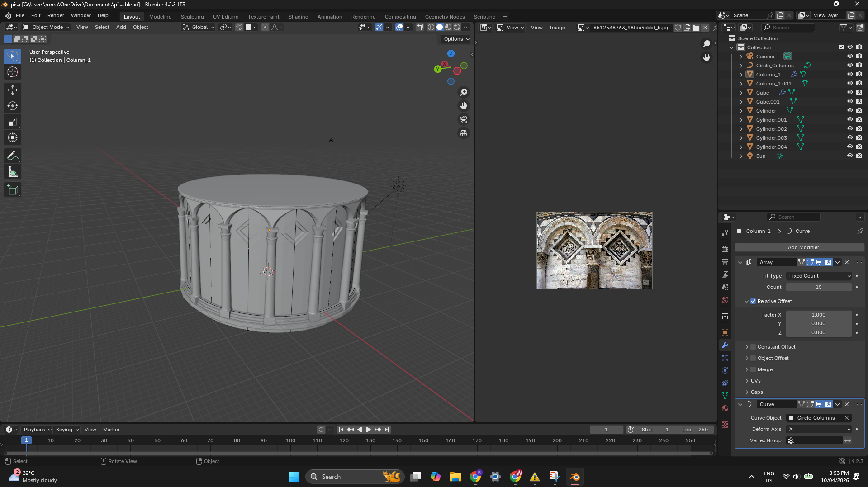Click the Marker menu in the timeline
Viewport: 868px width, 487px height.
click(x=111, y=430)
